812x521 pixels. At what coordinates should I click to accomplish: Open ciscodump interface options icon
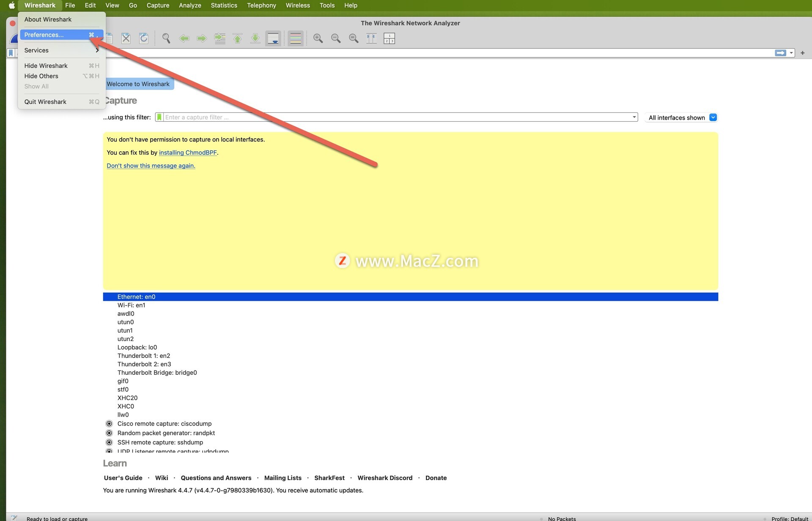109,424
